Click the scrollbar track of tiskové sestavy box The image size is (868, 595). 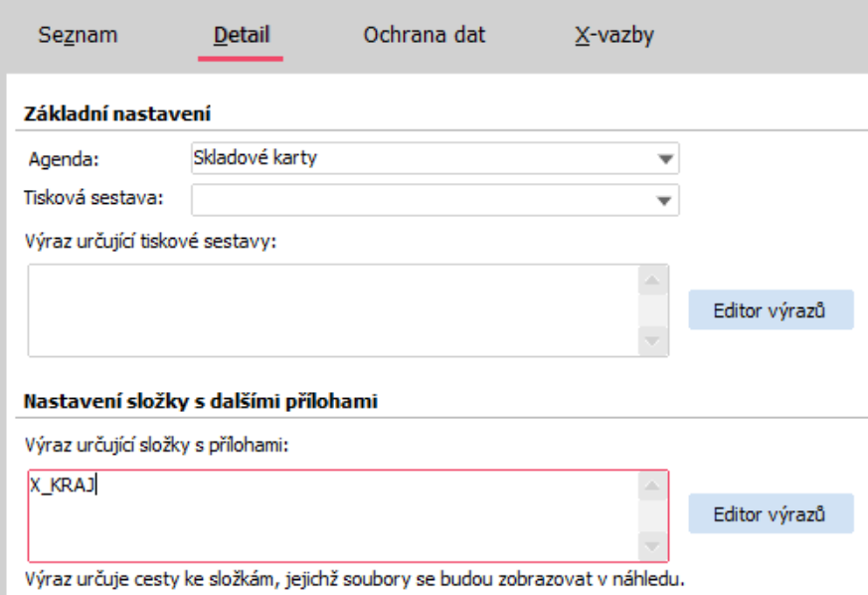pyautogui.click(x=651, y=310)
